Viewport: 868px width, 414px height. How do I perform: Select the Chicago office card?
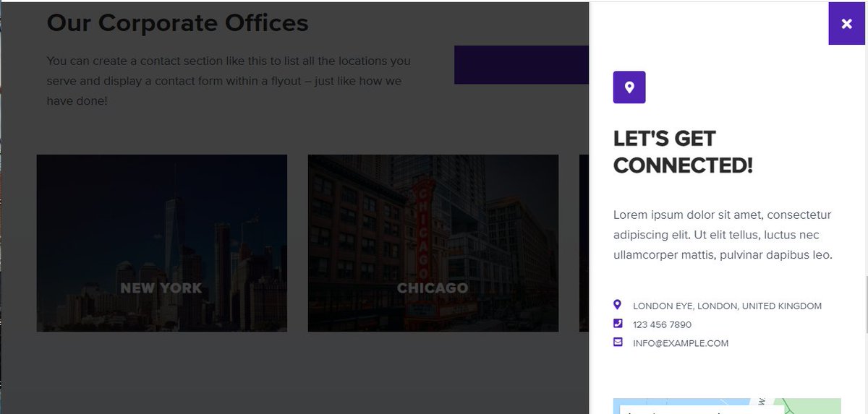[433, 243]
